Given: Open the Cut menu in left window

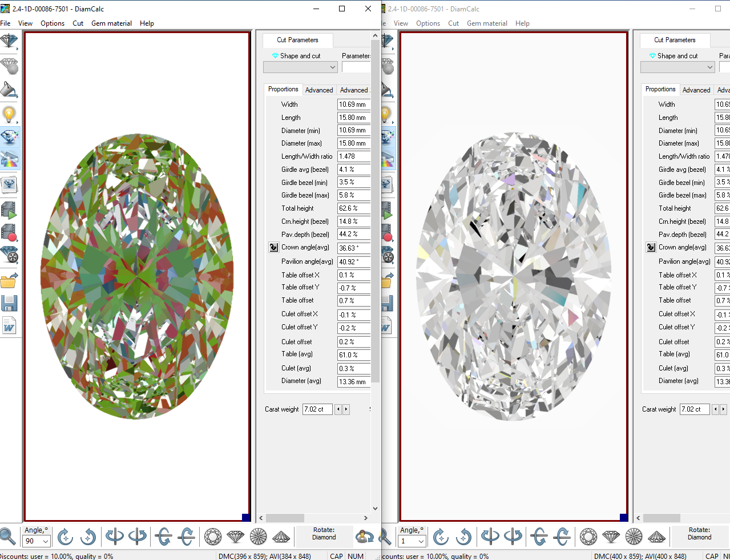Looking at the screenshot, I should (78, 23).
